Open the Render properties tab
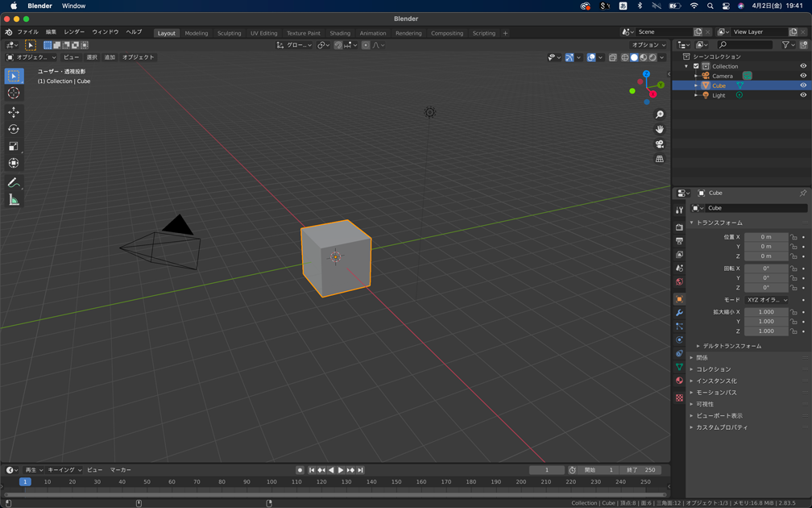The width and height of the screenshot is (812, 508). point(679,227)
